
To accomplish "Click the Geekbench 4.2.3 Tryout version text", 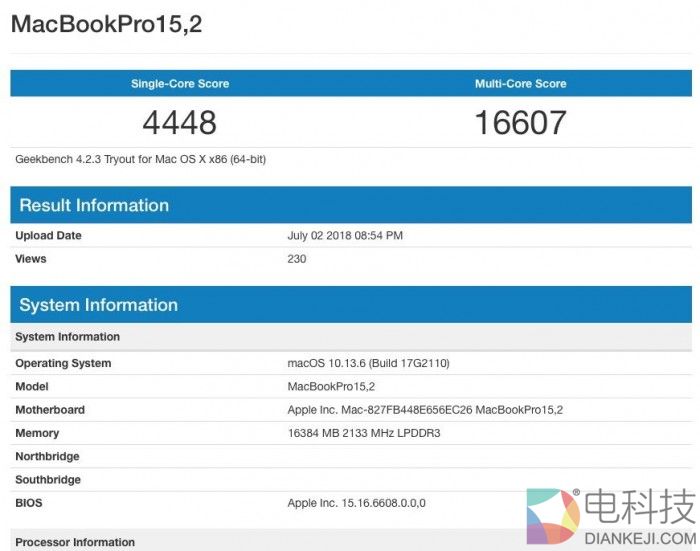I will pos(140,159).
